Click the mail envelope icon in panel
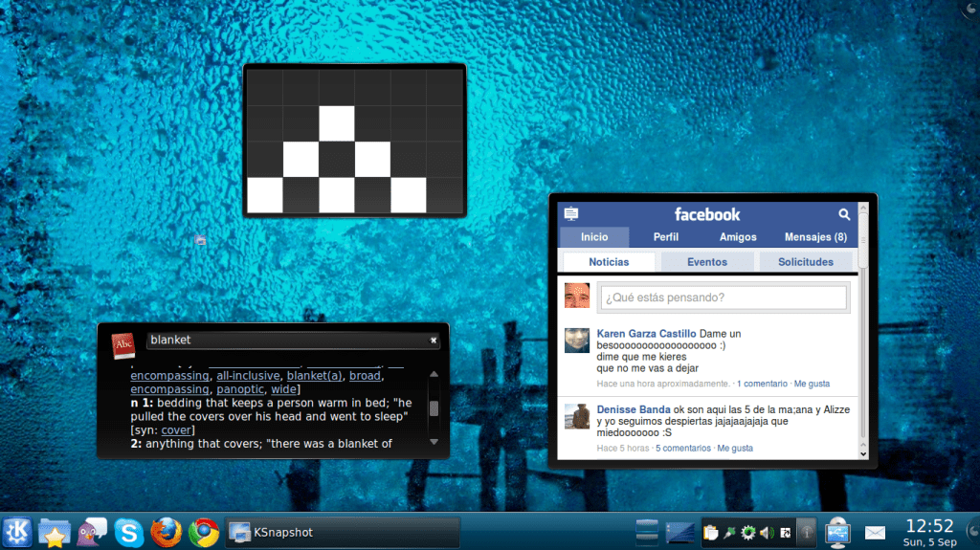This screenshot has width=980, height=550. (x=875, y=532)
